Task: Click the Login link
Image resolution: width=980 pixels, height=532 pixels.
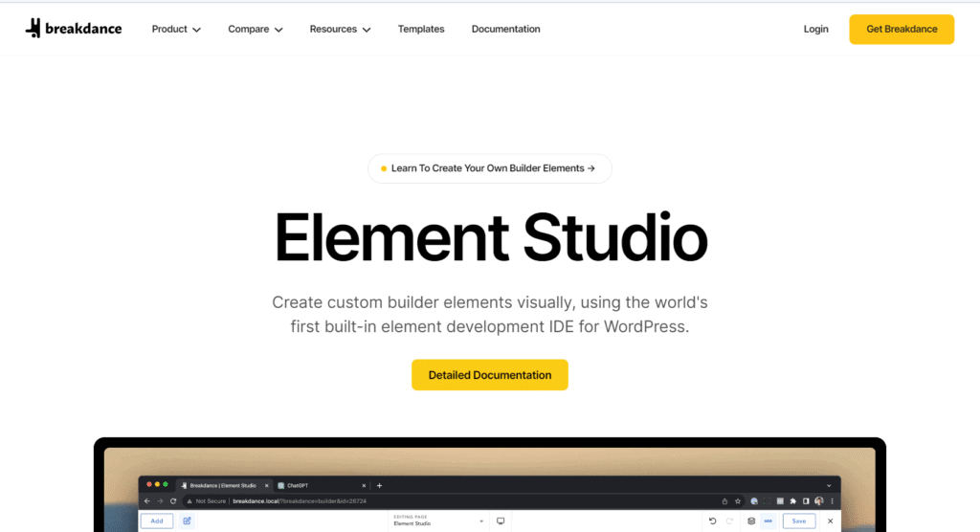Action: coord(815,29)
